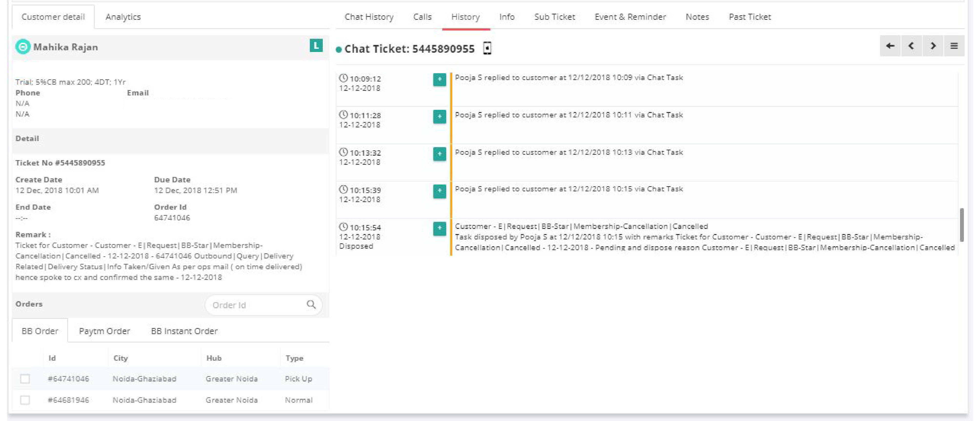Expand the 10:13:32 history entry
This screenshot has height=421, width=980.
[439, 154]
